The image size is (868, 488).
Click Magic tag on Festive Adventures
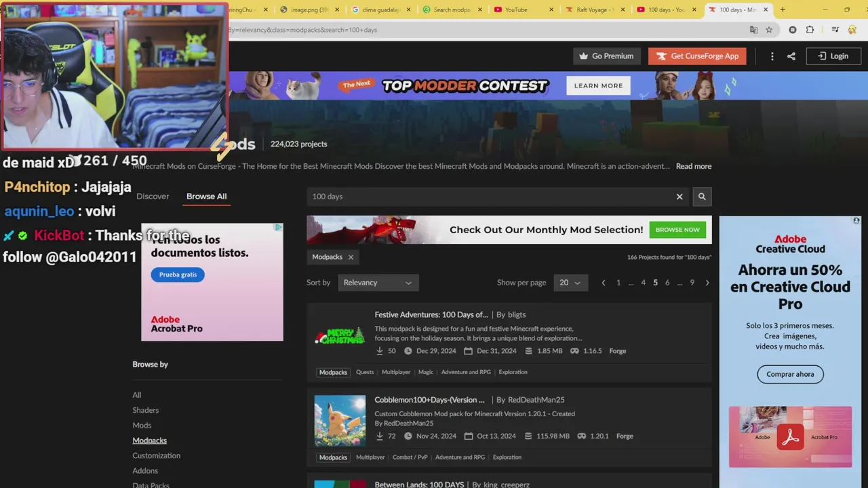click(426, 372)
